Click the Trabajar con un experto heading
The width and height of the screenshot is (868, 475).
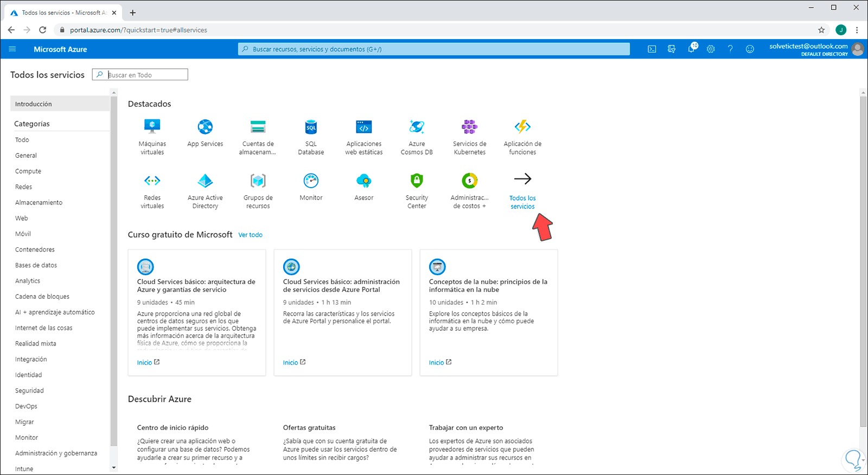[x=466, y=428]
